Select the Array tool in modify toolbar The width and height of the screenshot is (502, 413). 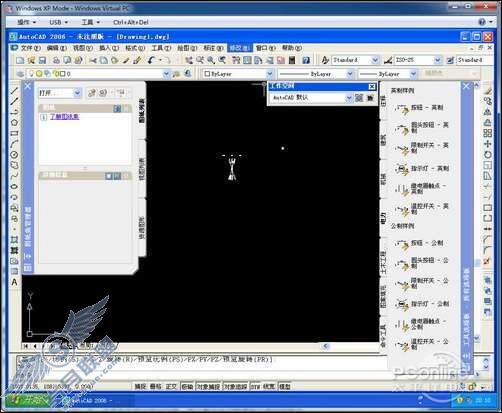[x=488, y=133]
